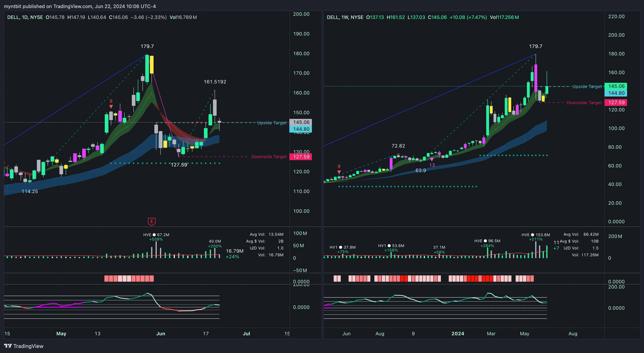
Task: Click the 63.9 label on weekly chart
Action: pyautogui.click(x=421, y=170)
